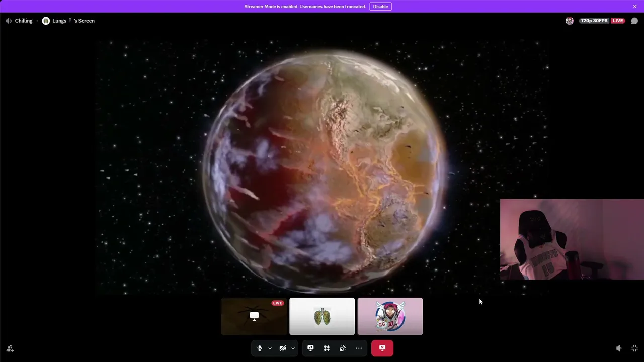Open the soundboard icon
644x362 pixels.
(343, 348)
